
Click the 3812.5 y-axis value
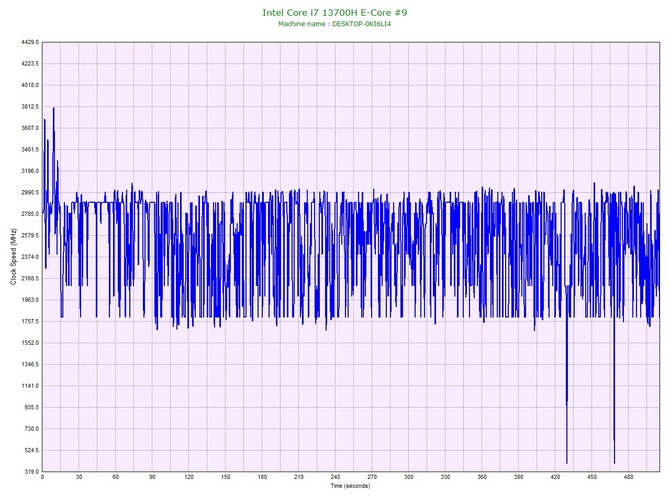pos(29,106)
